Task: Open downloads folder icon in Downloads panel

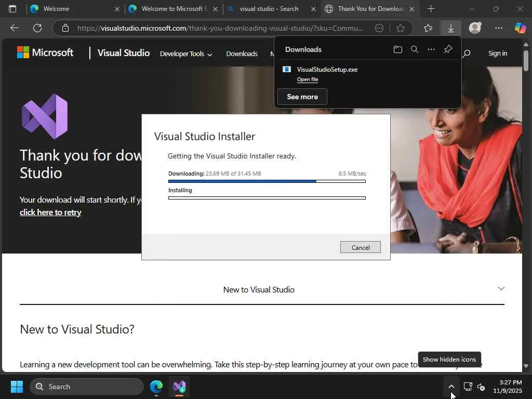Action: click(397, 49)
